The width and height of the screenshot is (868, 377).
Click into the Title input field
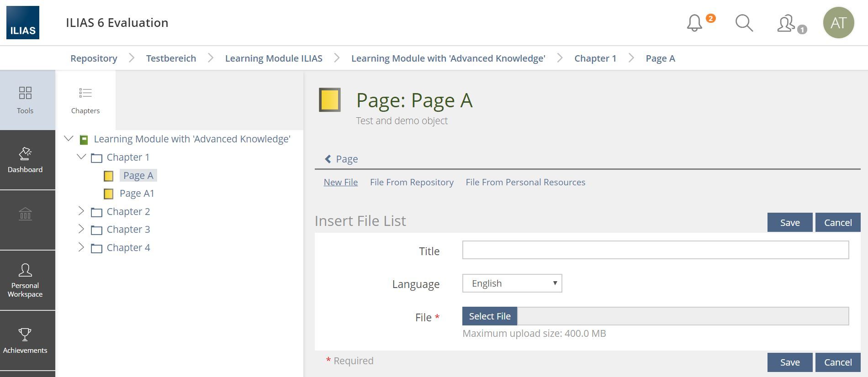(x=655, y=250)
